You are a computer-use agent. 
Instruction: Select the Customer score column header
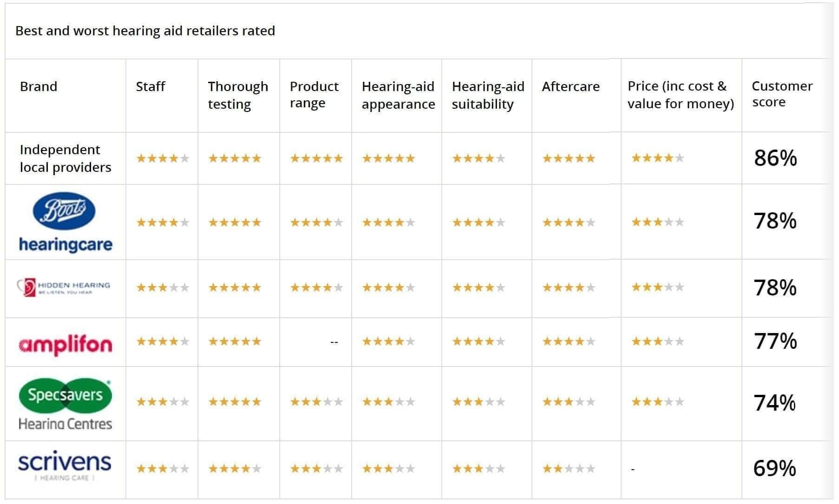(x=782, y=94)
